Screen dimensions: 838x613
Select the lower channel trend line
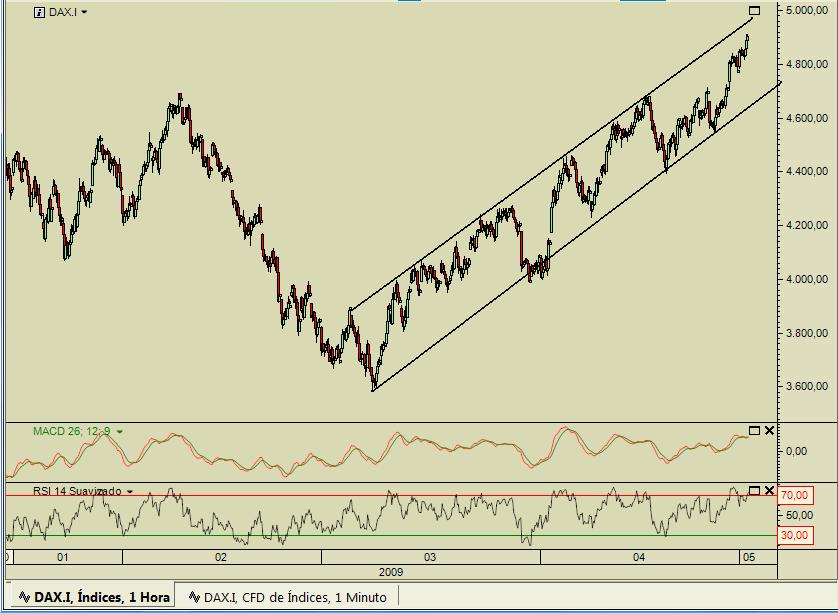[577, 236]
